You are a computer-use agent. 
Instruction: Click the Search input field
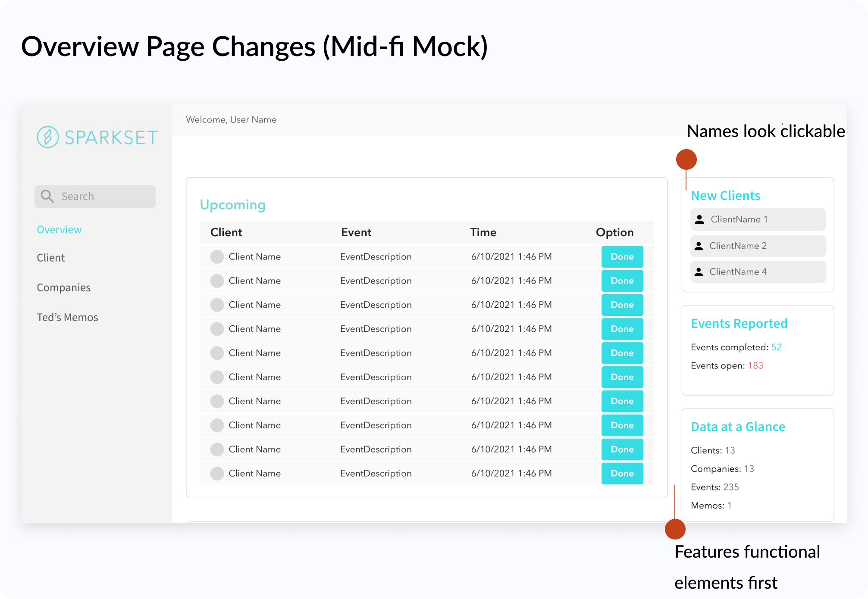(x=103, y=197)
